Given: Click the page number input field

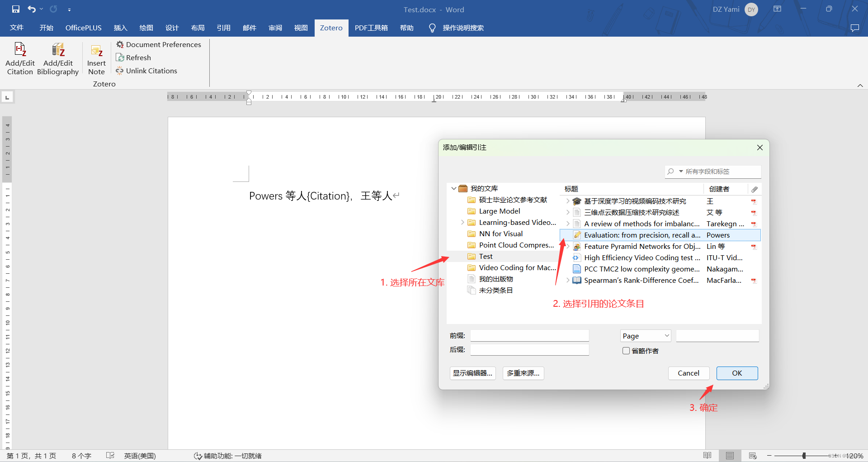Looking at the screenshot, I should click(717, 336).
